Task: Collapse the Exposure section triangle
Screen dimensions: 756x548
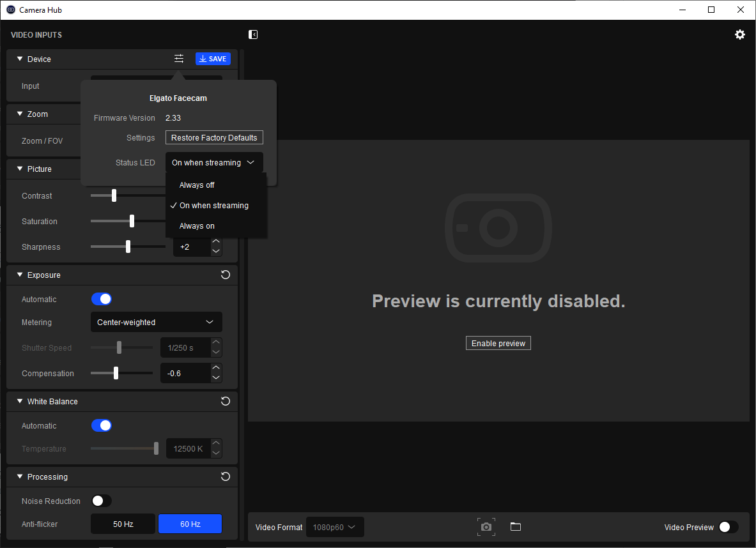Action: (20, 275)
